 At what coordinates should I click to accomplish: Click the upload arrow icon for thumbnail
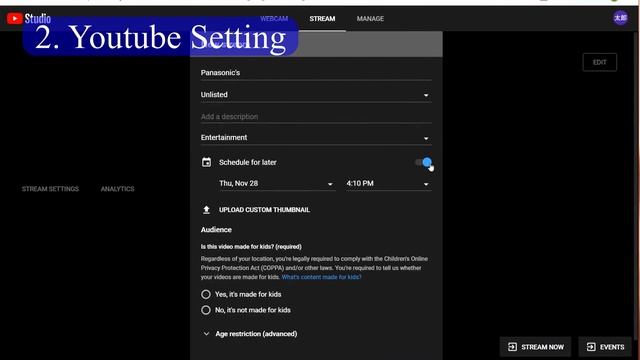pos(206,210)
